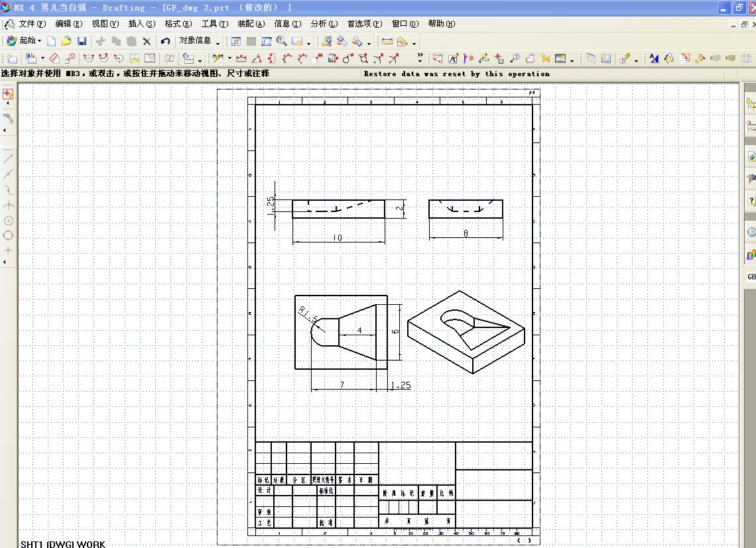Click the Edit Style 'A' icon
The width and height of the screenshot is (756, 548).
[x=654, y=58]
